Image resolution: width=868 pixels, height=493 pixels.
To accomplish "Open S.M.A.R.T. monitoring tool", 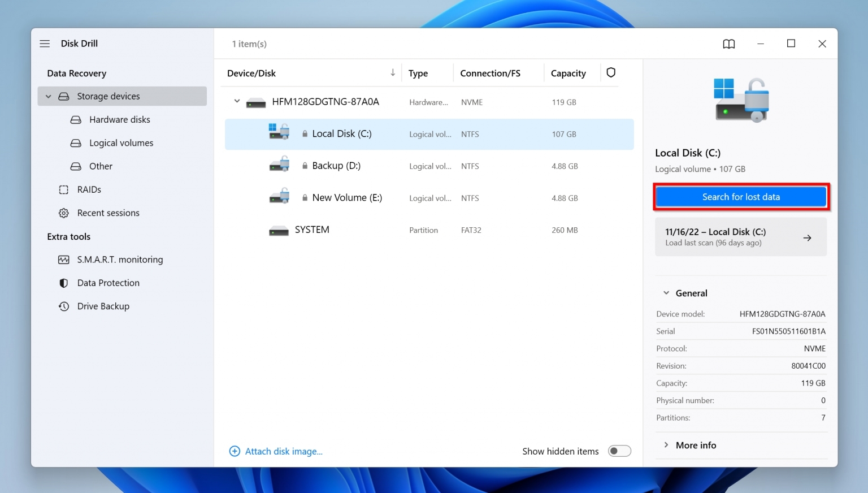I will coord(120,259).
